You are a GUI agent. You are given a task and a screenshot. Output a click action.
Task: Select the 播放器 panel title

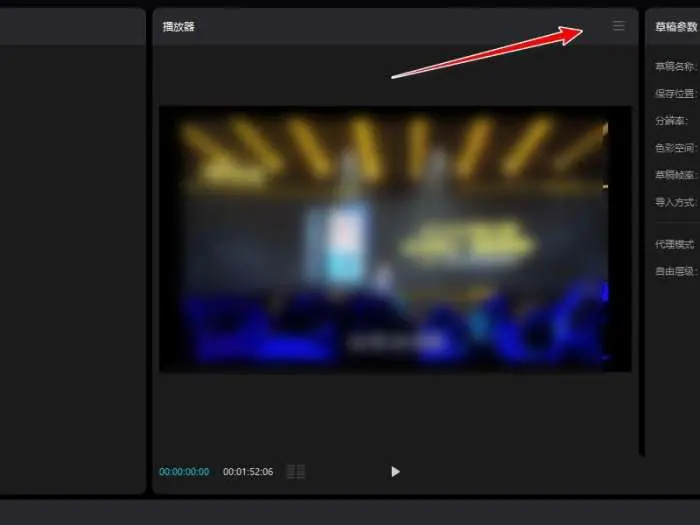[179, 27]
